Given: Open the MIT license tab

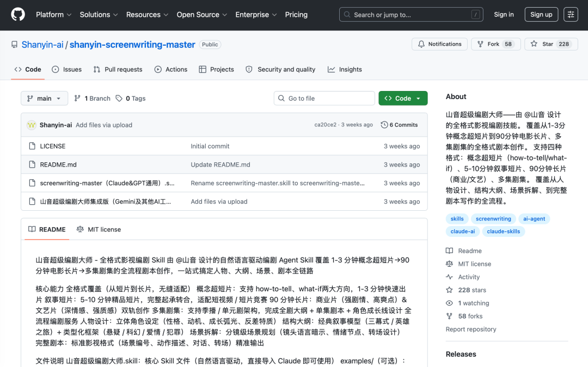Looking at the screenshot, I should (x=99, y=229).
